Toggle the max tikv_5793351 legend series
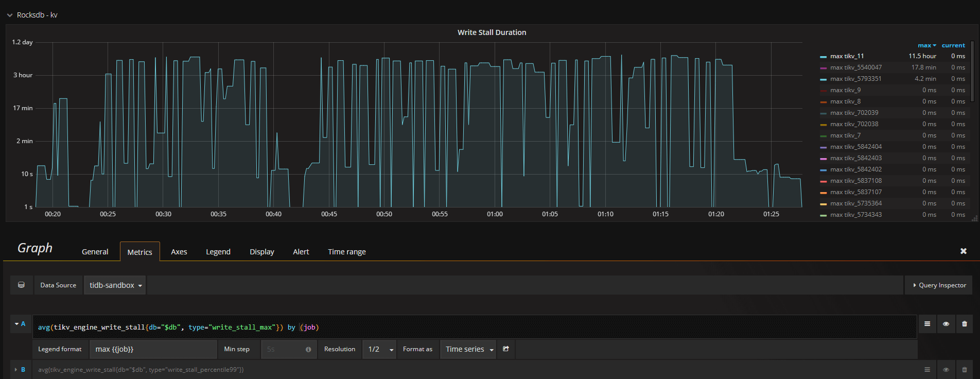This screenshot has width=980, height=379. 855,79
